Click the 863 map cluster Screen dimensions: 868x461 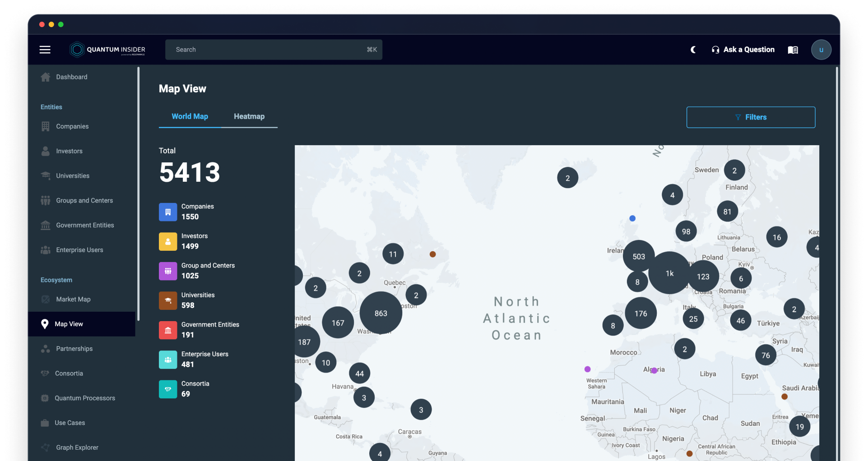pyautogui.click(x=381, y=313)
